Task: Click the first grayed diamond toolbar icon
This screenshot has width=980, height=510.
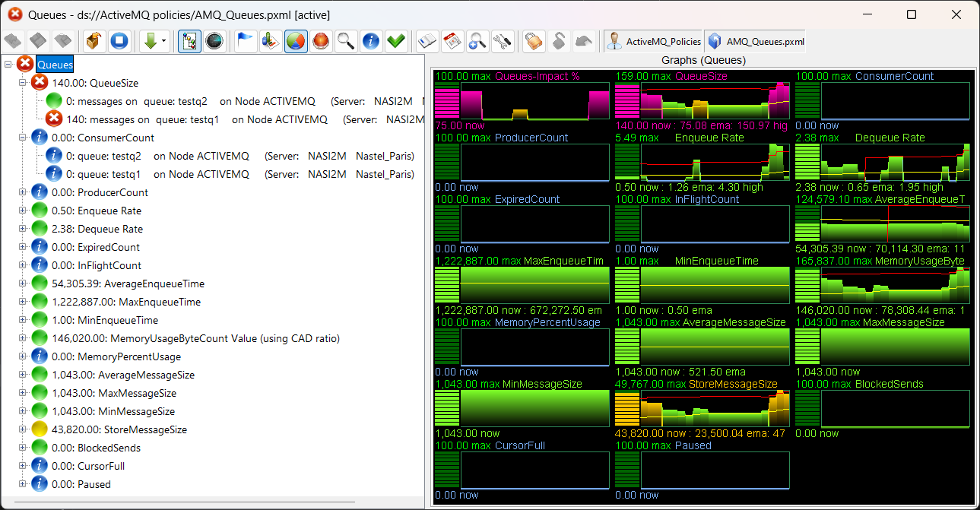Action: 13,41
